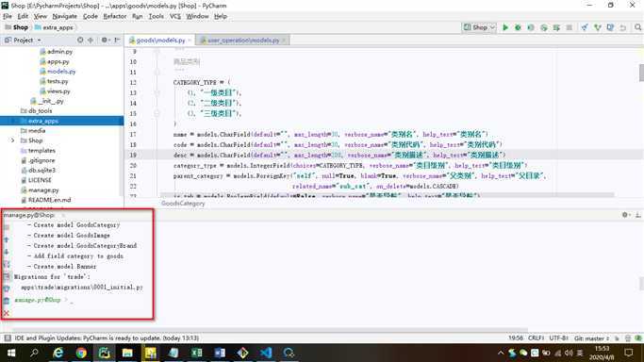Open the Shop run configuration dropdown
644x362 pixels.
pyautogui.click(x=479, y=27)
